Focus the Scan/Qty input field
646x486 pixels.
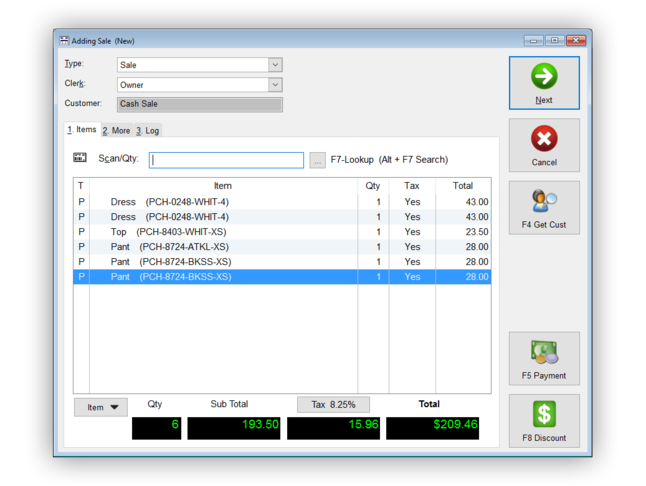[x=226, y=160]
